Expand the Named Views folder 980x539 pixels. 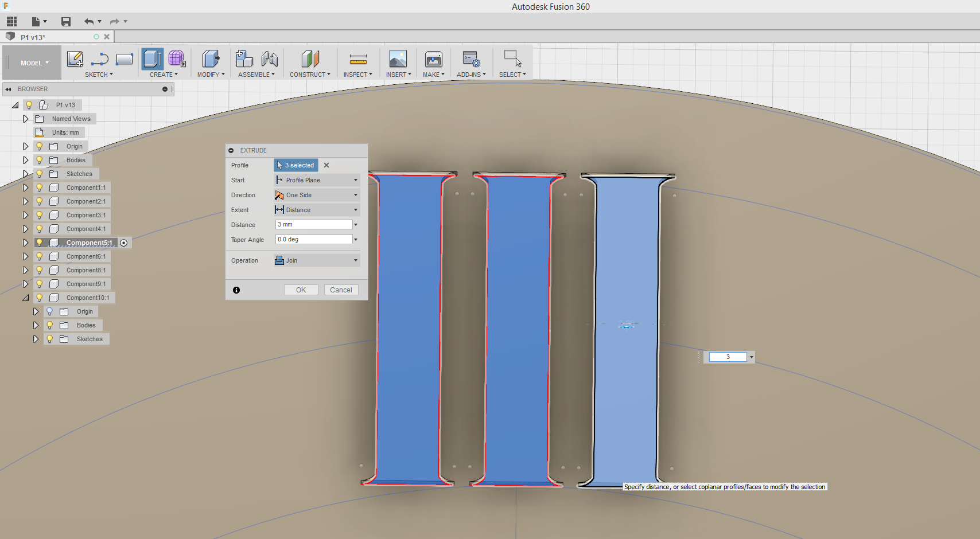(25, 119)
